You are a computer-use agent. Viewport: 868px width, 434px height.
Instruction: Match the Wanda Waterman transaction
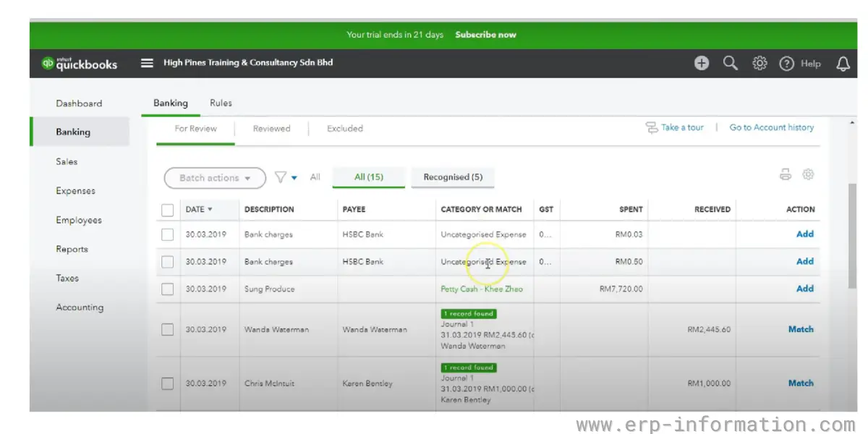point(801,329)
